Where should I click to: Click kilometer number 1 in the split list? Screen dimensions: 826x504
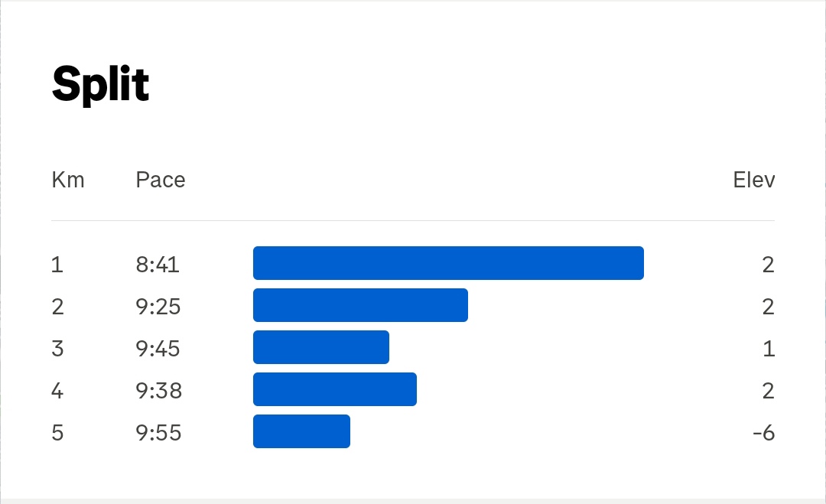click(x=57, y=265)
